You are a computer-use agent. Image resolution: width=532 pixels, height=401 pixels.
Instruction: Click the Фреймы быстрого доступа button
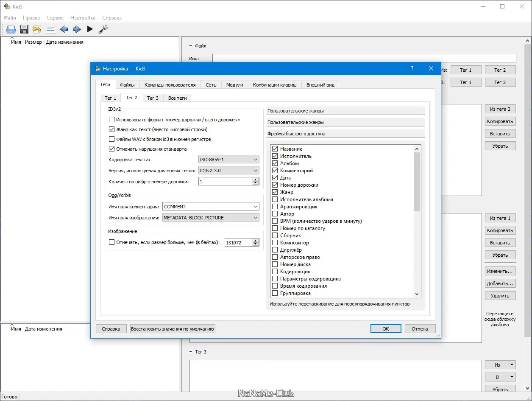[x=345, y=134]
